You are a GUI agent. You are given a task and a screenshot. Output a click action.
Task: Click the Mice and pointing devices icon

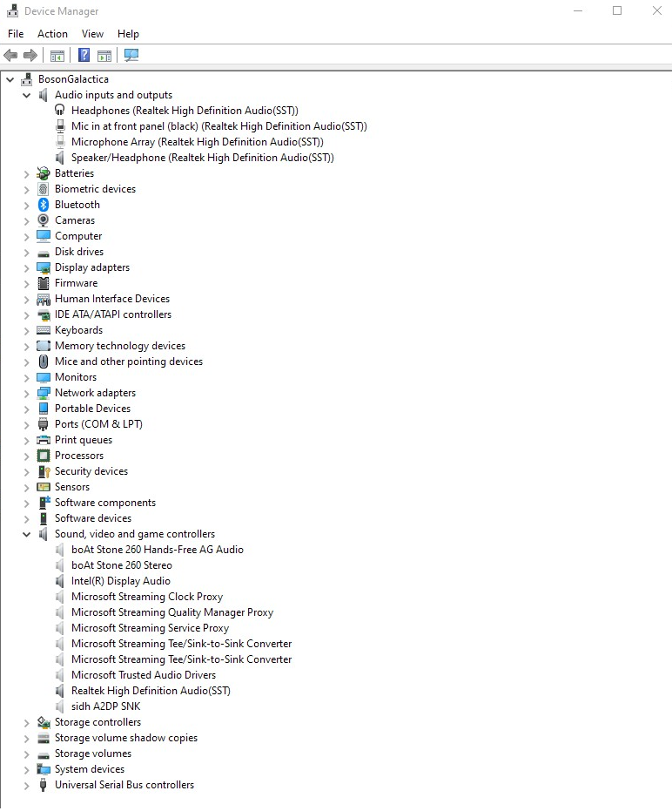(44, 362)
